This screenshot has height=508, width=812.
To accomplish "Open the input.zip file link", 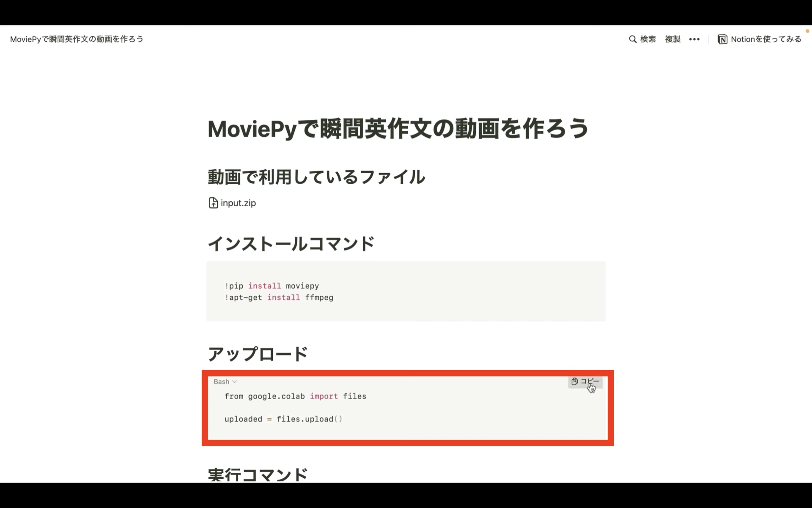I will [238, 203].
